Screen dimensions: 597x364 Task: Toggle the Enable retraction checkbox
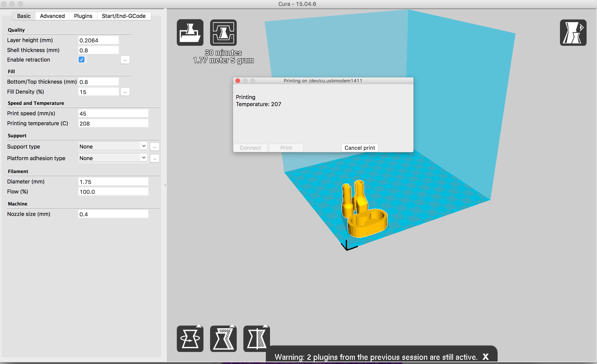[x=82, y=60]
